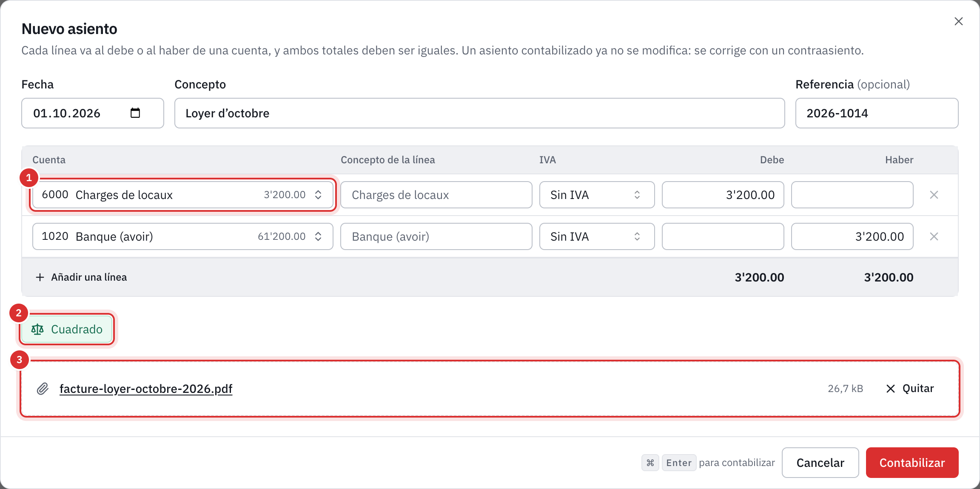Click the Referencia field 2026-1014
The image size is (980, 489).
877,113
